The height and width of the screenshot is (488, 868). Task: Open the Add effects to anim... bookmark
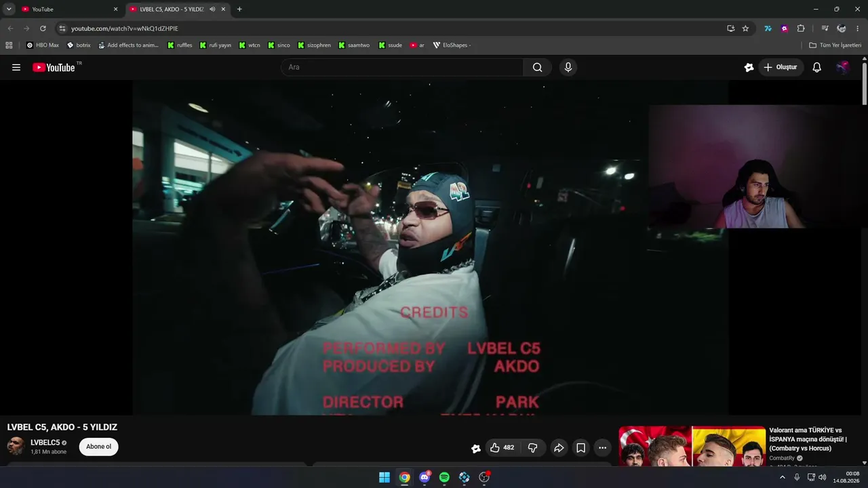tap(128, 45)
